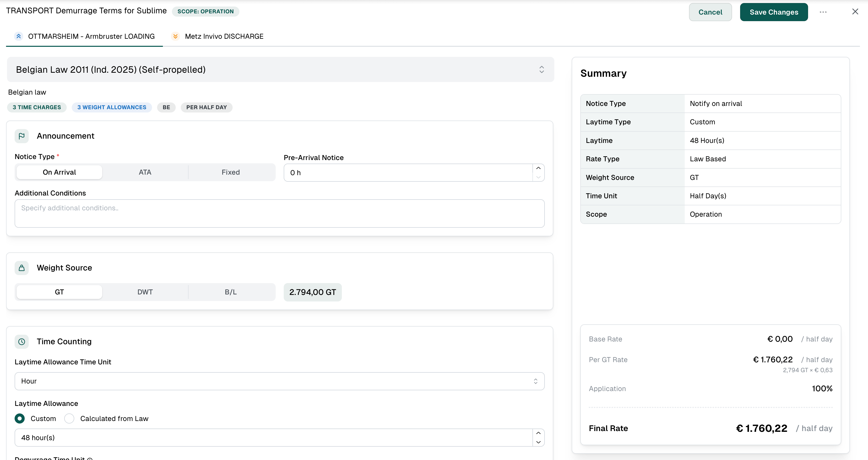Expand the Laytime Allowance Time Unit dropdown
Viewport: 868px width, 460px height.
[279, 381]
